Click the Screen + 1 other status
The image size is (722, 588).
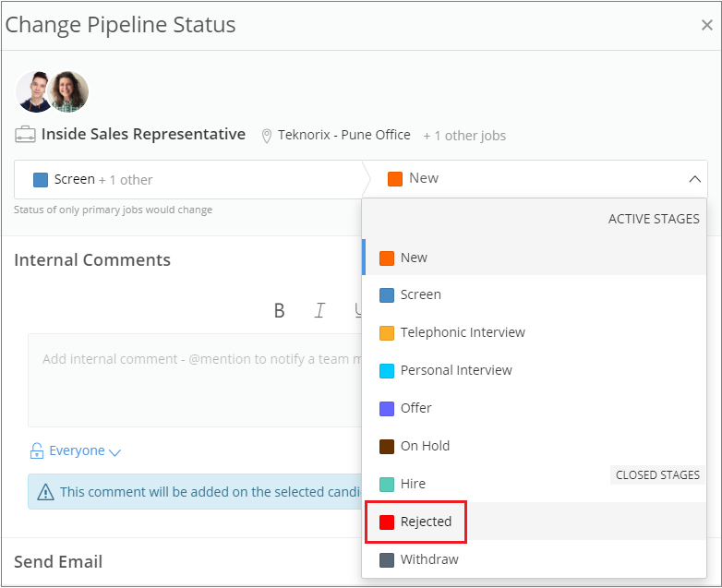click(x=92, y=179)
